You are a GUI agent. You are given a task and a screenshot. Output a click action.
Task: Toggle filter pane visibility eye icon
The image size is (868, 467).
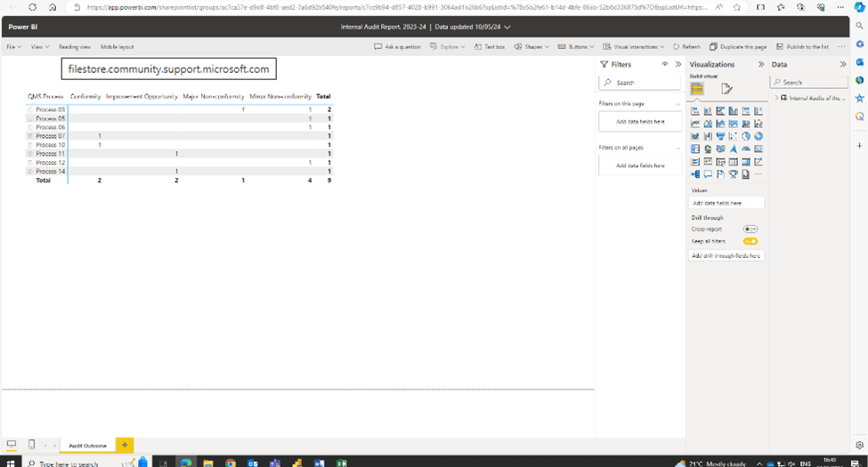click(665, 64)
